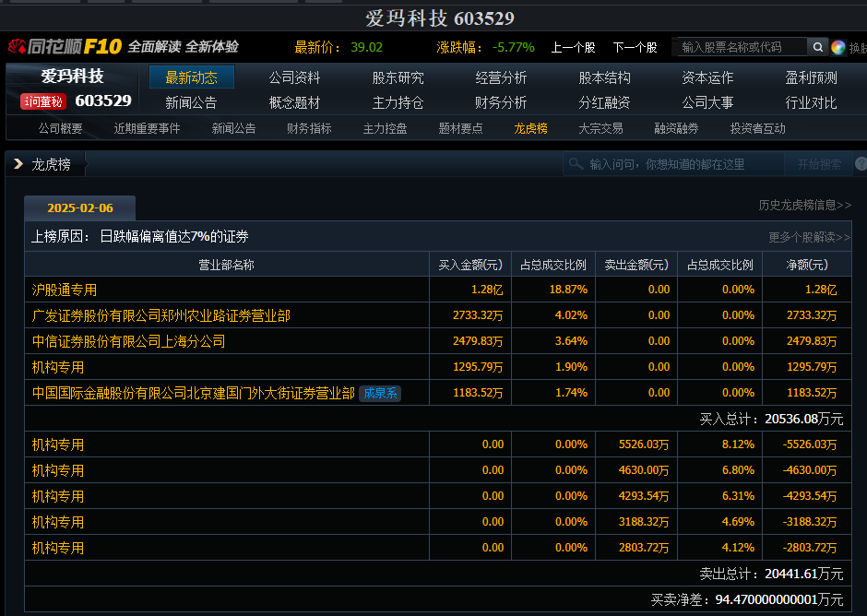Click the search magnifier icon button

[817, 47]
